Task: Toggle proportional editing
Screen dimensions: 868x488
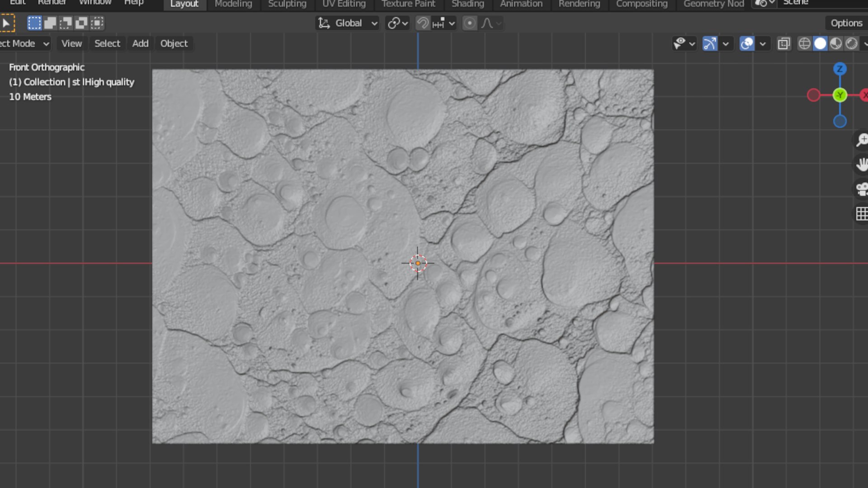Action: pos(470,23)
